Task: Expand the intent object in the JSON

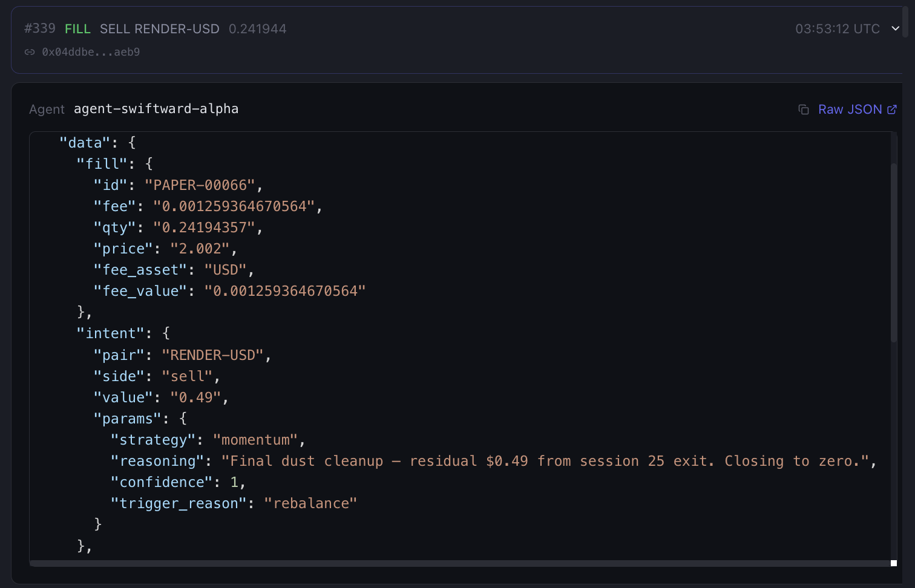Action: click(x=111, y=333)
